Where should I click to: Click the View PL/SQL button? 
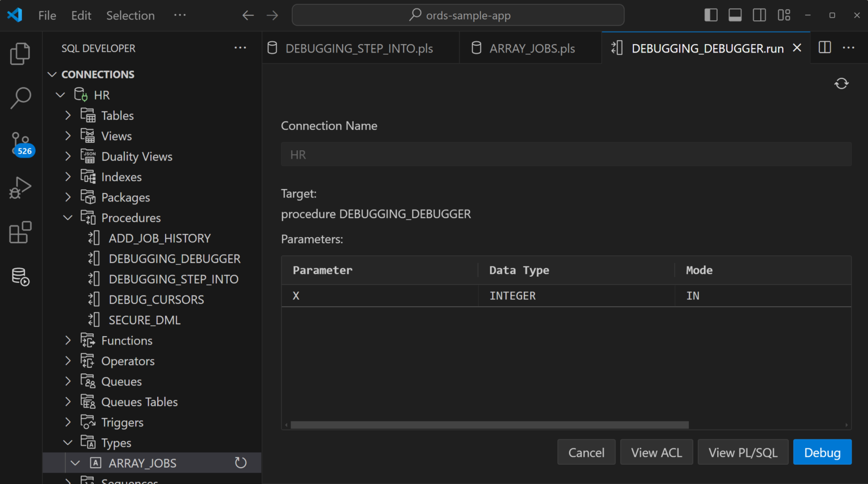coord(743,452)
